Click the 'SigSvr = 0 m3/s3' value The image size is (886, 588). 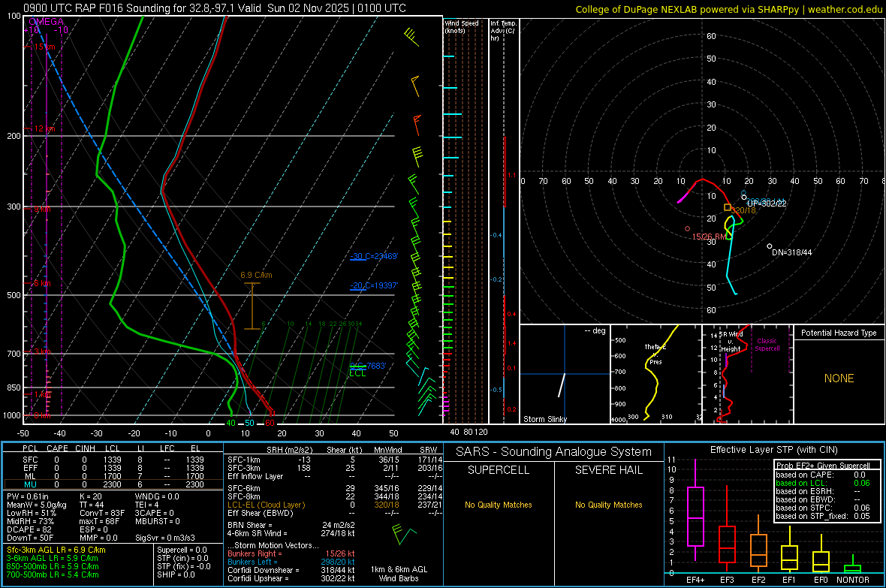(x=165, y=538)
